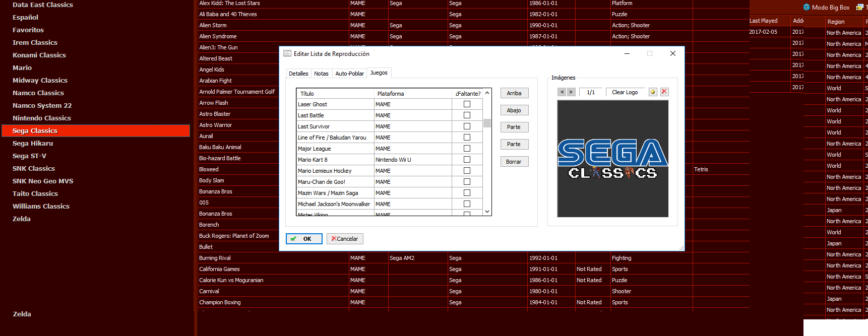Click the scroll down arrow of the games list
This screenshot has height=336, width=868.
[487, 211]
